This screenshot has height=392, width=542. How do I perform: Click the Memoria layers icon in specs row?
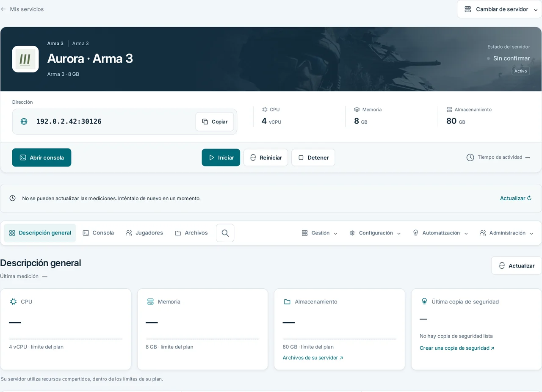pyautogui.click(x=357, y=109)
